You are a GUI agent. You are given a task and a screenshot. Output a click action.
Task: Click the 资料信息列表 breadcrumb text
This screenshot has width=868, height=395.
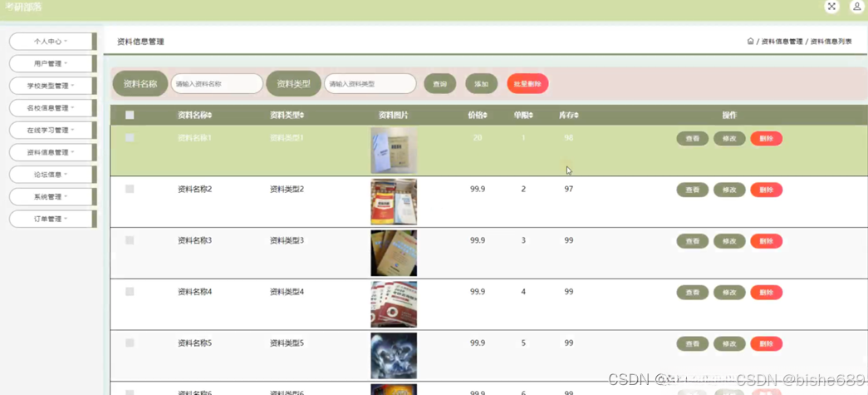[x=831, y=41]
